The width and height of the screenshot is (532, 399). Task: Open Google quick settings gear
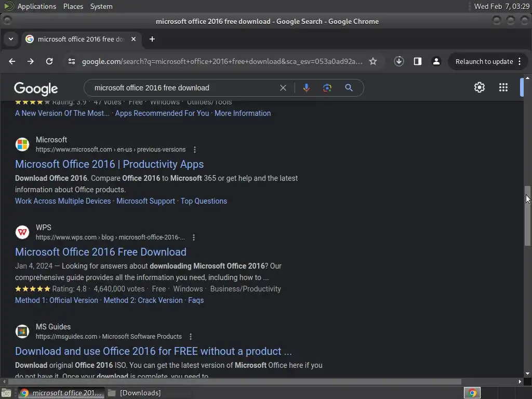[479, 87]
